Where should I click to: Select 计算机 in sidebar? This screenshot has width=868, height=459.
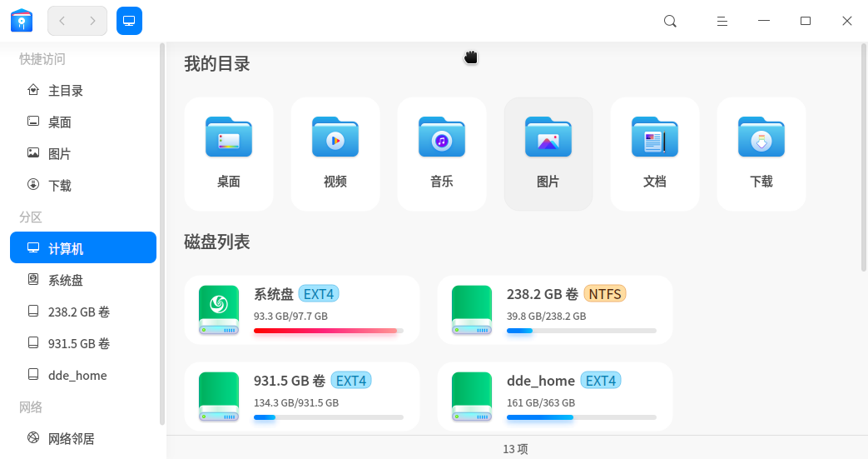pyautogui.click(x=83, y=247)
